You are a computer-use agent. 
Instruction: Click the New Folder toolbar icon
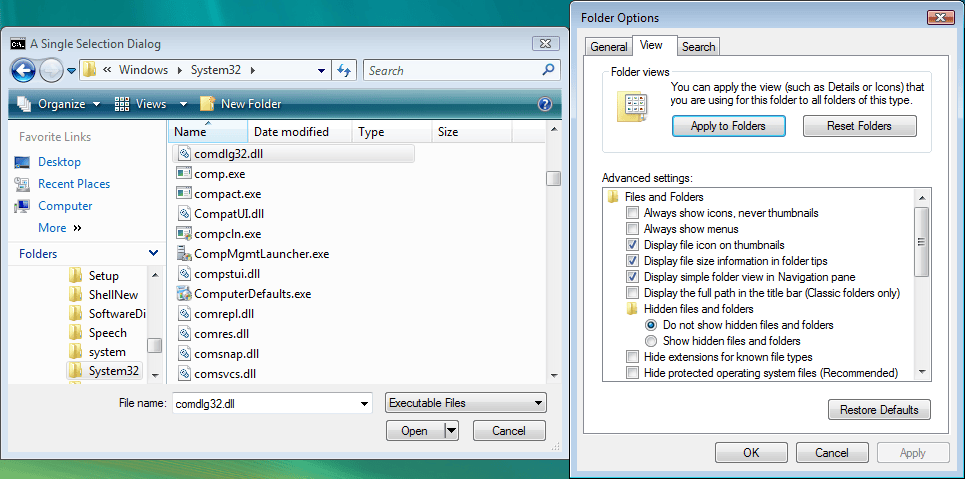[207, 103]
